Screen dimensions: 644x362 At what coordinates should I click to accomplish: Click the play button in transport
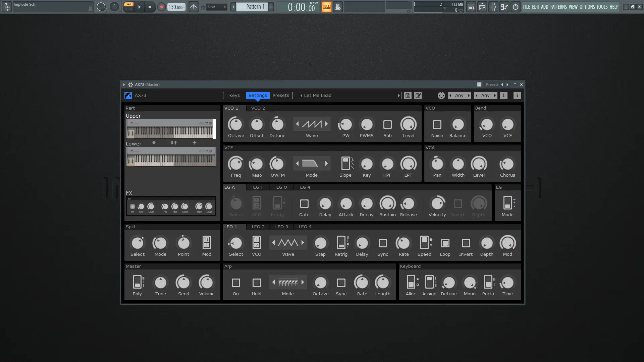click(x=139, y=7)
